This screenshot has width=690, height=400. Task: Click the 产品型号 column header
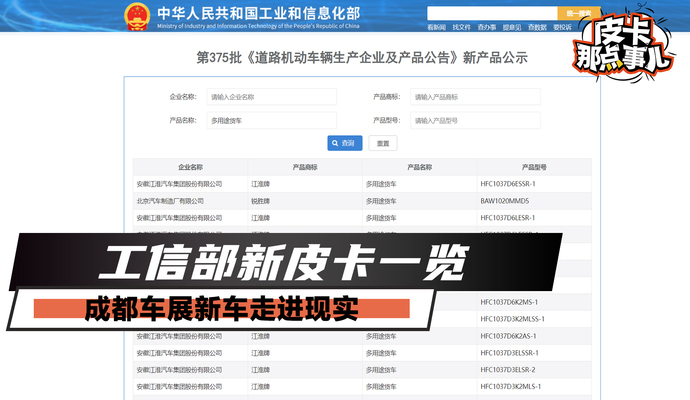coord(534,167)
